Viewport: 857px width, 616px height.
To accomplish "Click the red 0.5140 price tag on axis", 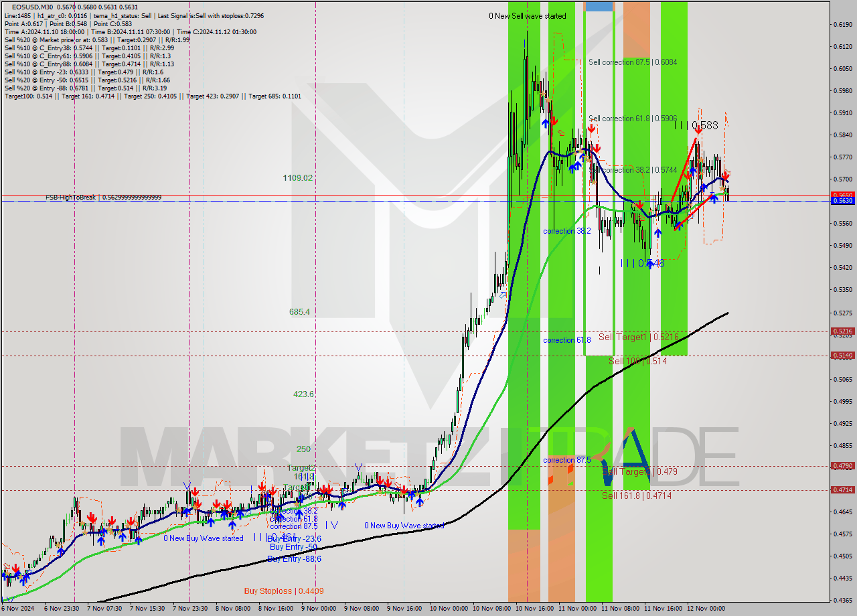I will click(842, 356).
